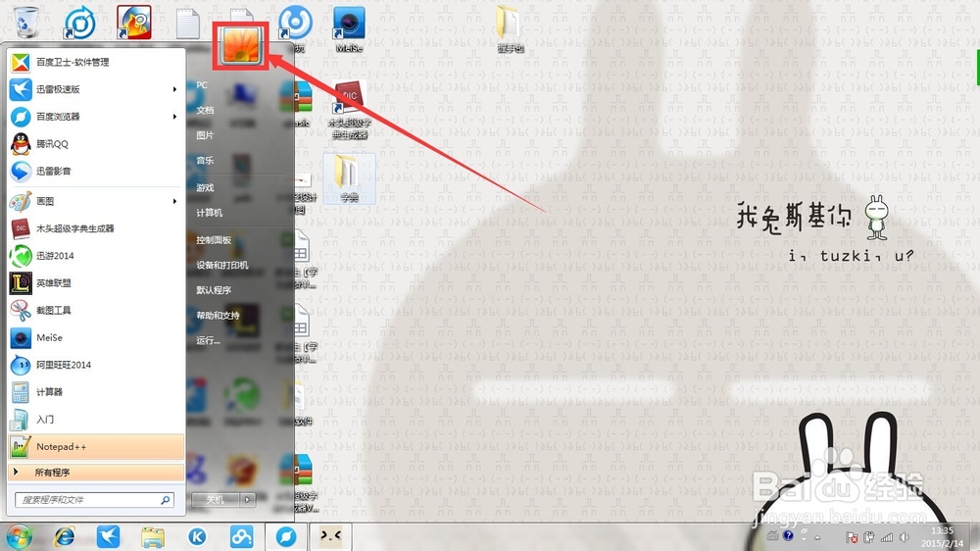Open 设备和打印机 from Start menu
980x551 pixels.
pos(222,265)
